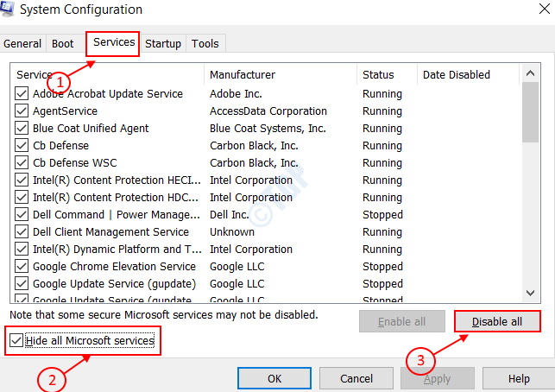
Task: Open the Boot tab
Action: coord(63,43)
